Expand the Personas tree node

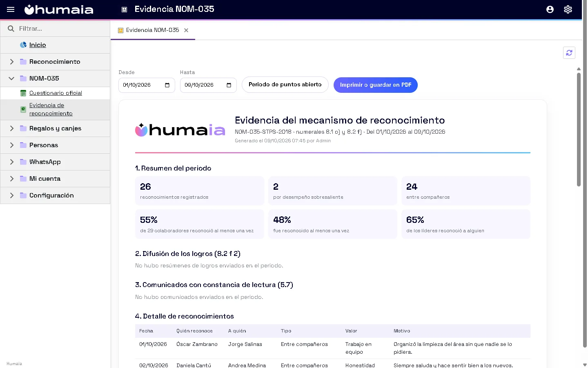(11, 145)
